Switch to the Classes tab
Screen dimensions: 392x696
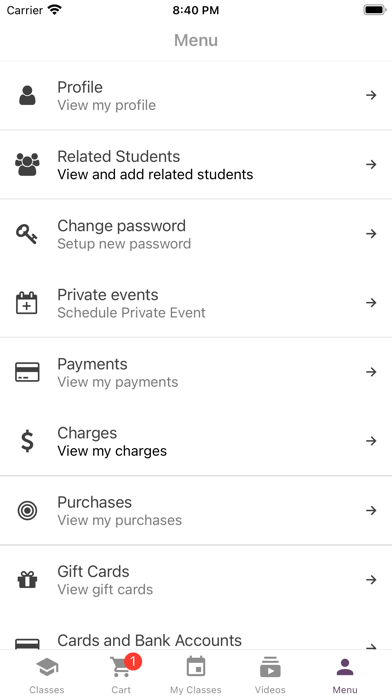tap(47, 674)
